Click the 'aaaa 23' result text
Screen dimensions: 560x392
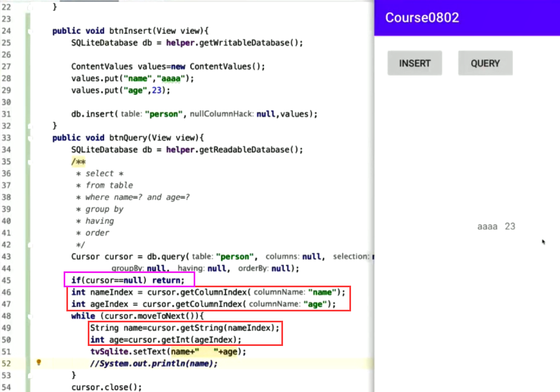(496, 226)
